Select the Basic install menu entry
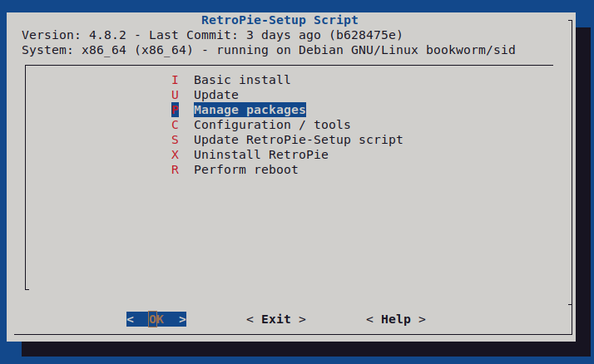594x364 pixels. tap(242, 80)
